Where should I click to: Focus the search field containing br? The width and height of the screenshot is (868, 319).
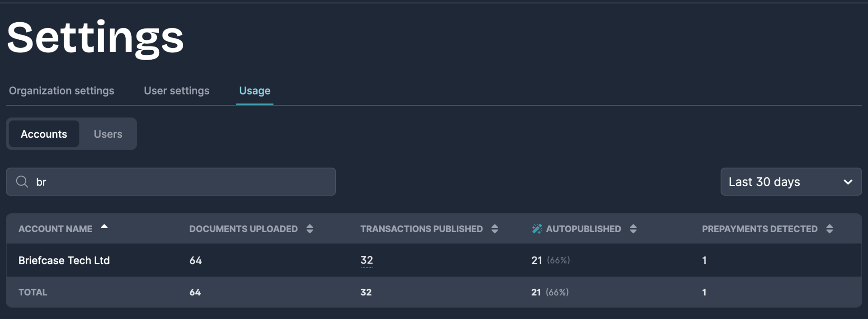(171, 182)
